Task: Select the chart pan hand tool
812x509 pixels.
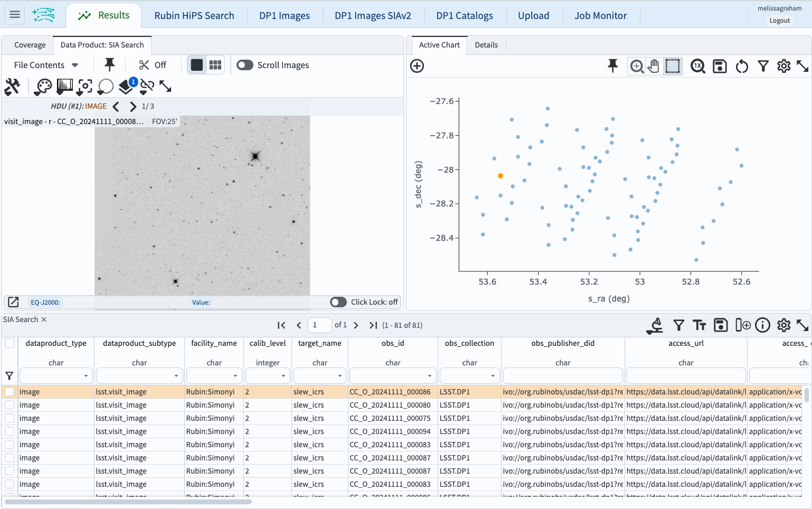Action: point(654,66)
